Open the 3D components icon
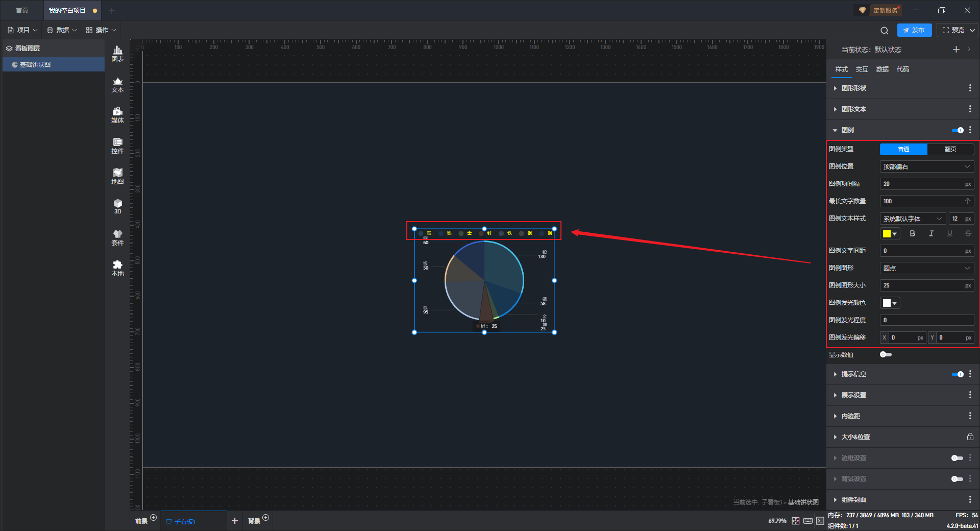 (x=117, y=207)
